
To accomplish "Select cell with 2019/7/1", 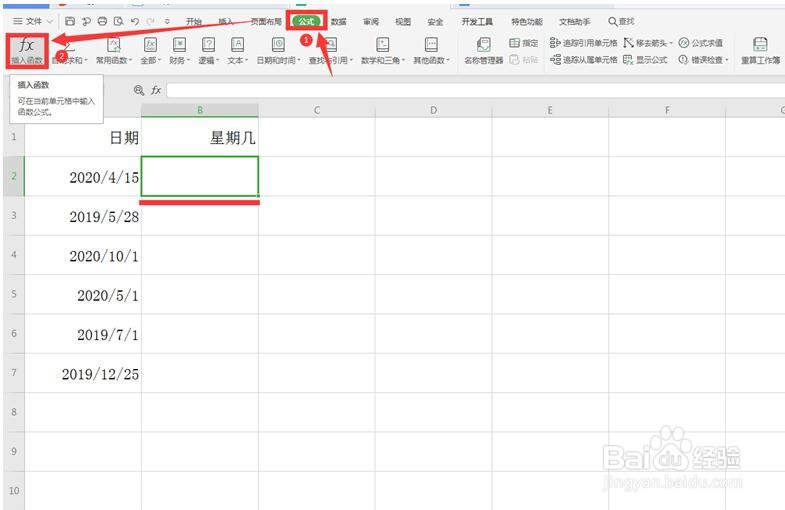I will pyautogui.click(x=83, y=334).
